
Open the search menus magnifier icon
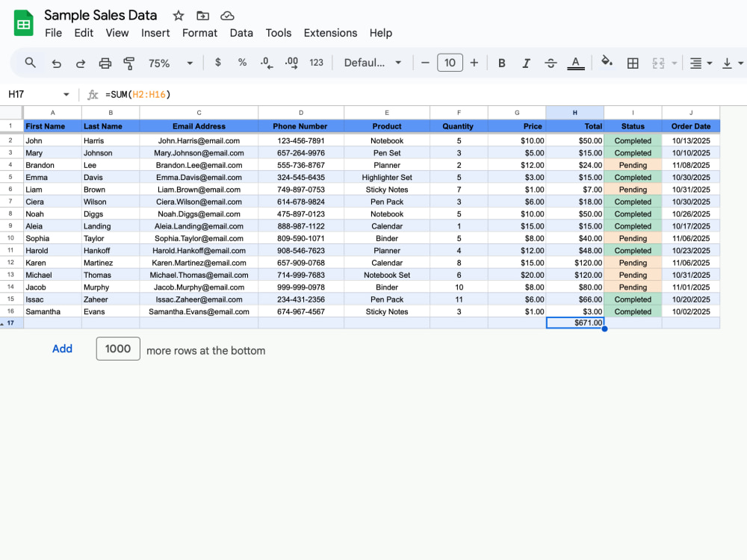click(30, 63)
